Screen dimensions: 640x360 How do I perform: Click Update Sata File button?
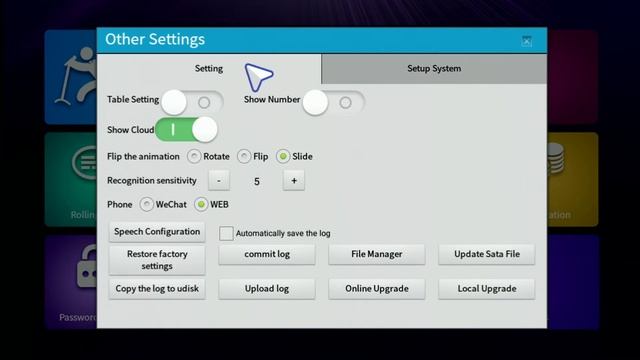coord(487,254)
